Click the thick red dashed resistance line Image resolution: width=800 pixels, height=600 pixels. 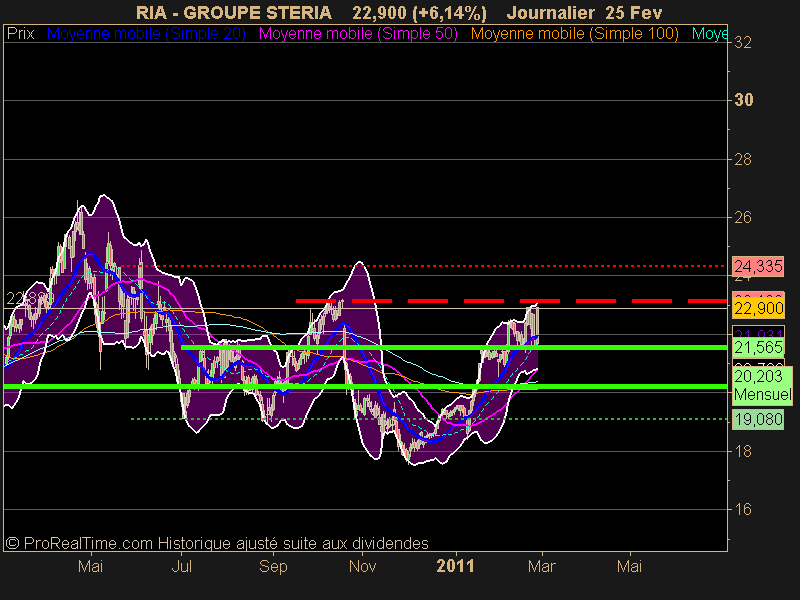click(x=512, y=301)
